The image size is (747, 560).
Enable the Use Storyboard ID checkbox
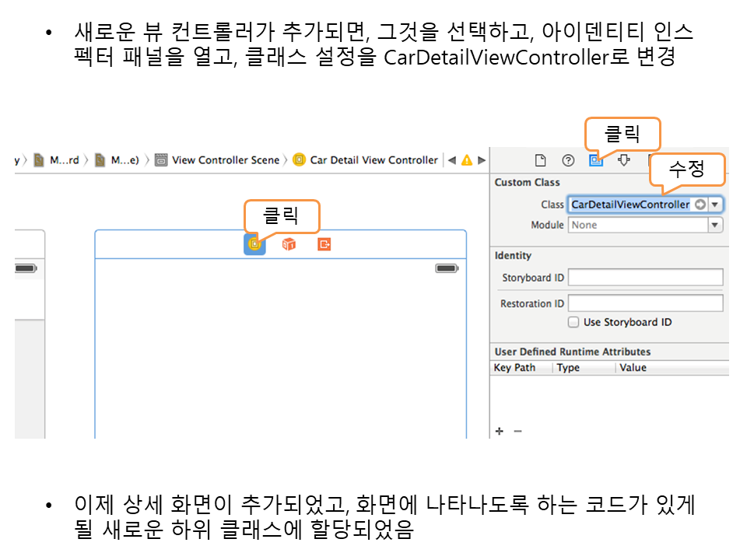pos(573,322)
